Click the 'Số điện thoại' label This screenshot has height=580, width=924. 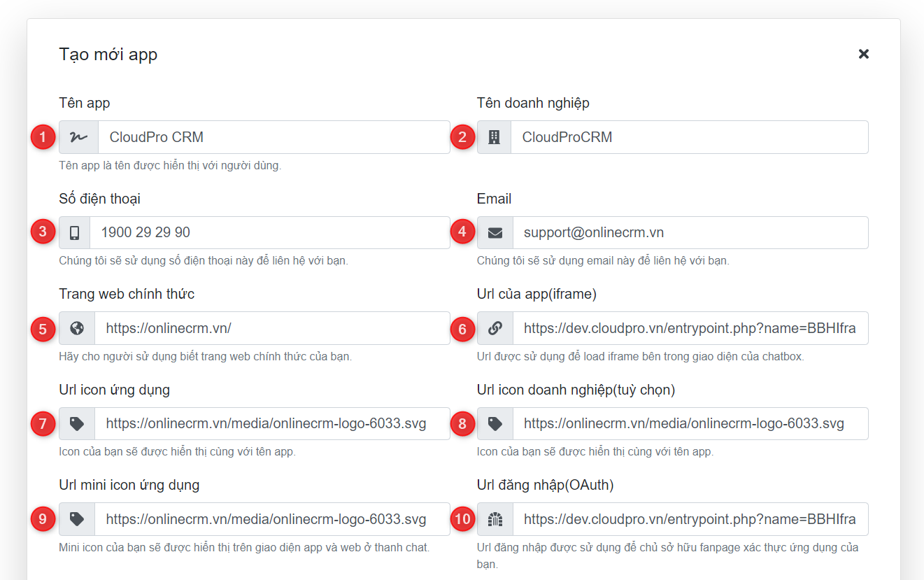100,199
